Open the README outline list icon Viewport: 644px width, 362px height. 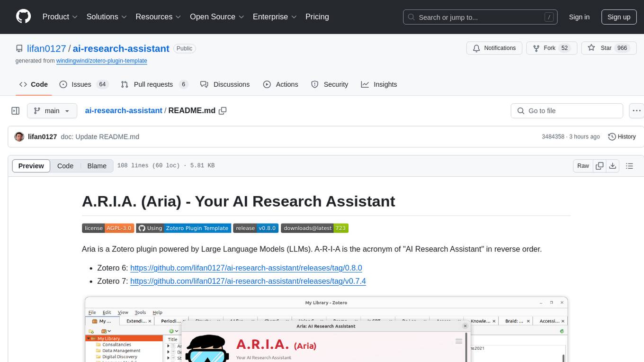pyautogui.click(x=629, y=166)
